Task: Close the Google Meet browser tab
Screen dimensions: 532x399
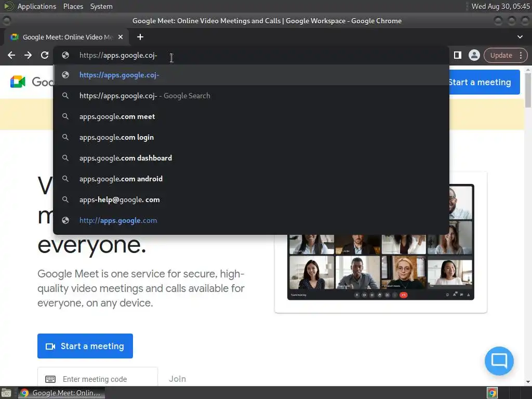Action: point(121,37)
